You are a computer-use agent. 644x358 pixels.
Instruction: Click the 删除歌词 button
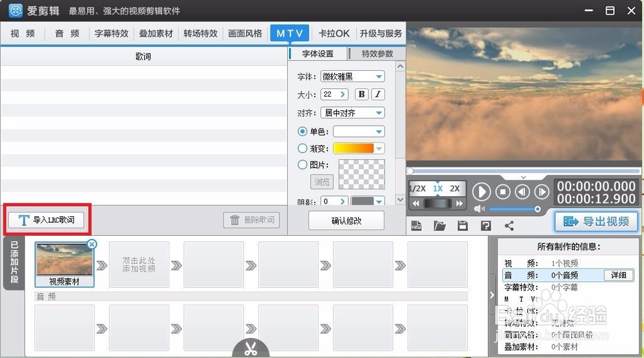251,220
